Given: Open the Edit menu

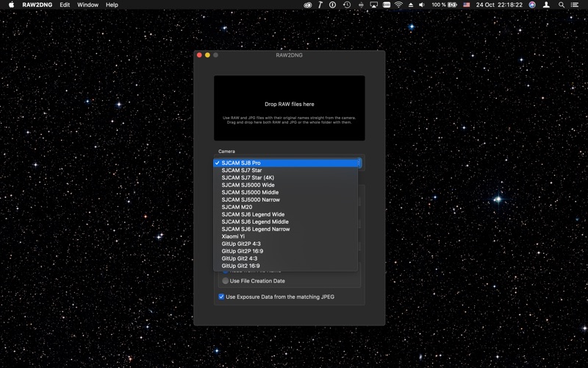Looking at the screenshot, I should click(x=65, y=5).
